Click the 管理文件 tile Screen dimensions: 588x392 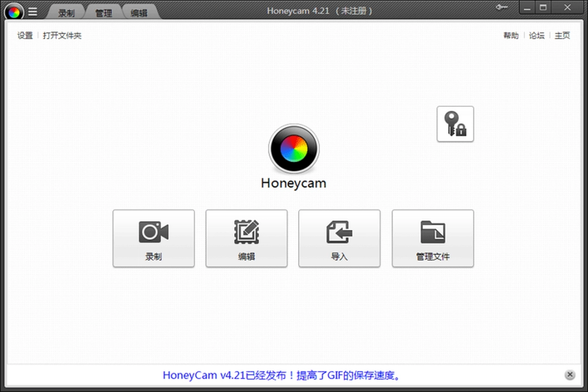(432, 238)
